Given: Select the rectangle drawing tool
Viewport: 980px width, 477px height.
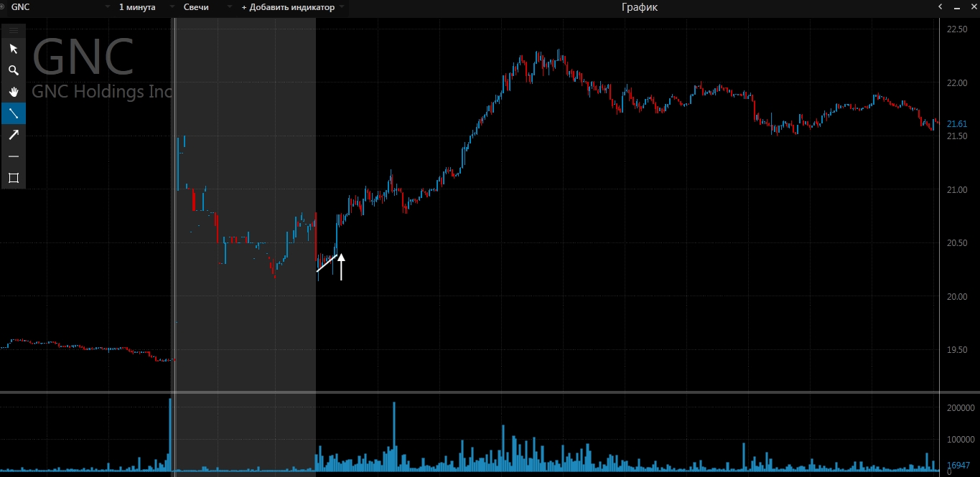Looking at the screenshot, I should tap(13, 178).
